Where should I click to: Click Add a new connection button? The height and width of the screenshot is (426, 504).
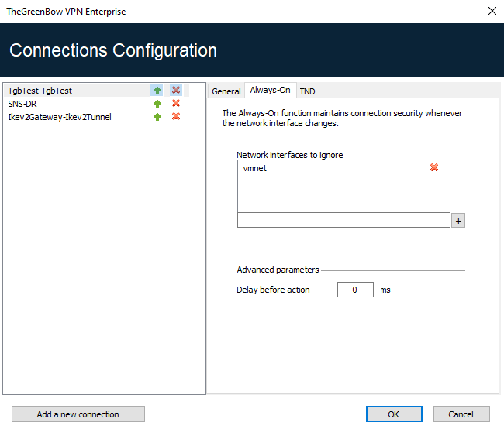(78, 414)
